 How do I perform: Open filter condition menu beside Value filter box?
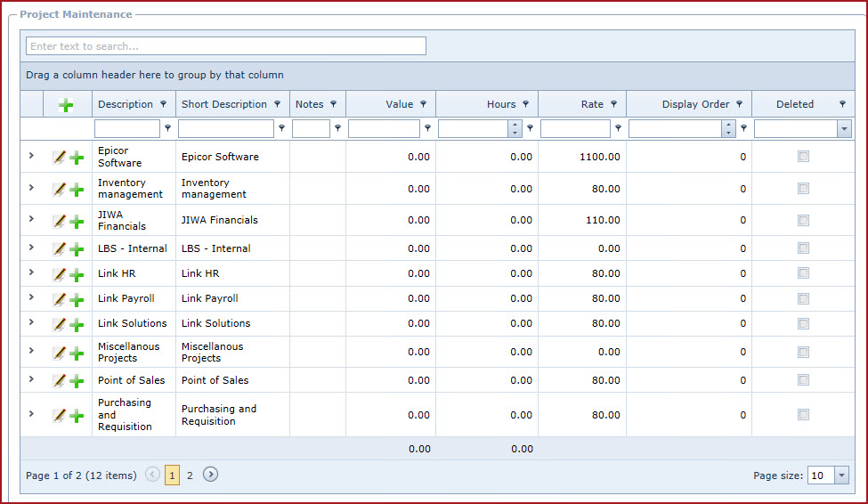tap(427, 128)
